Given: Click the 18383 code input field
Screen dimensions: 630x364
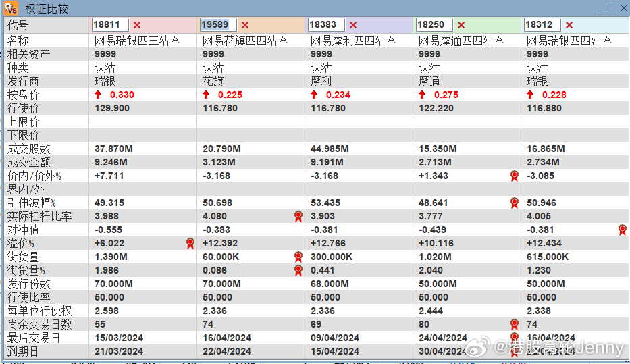Looking at the screenshot, I should coord(326,25).
